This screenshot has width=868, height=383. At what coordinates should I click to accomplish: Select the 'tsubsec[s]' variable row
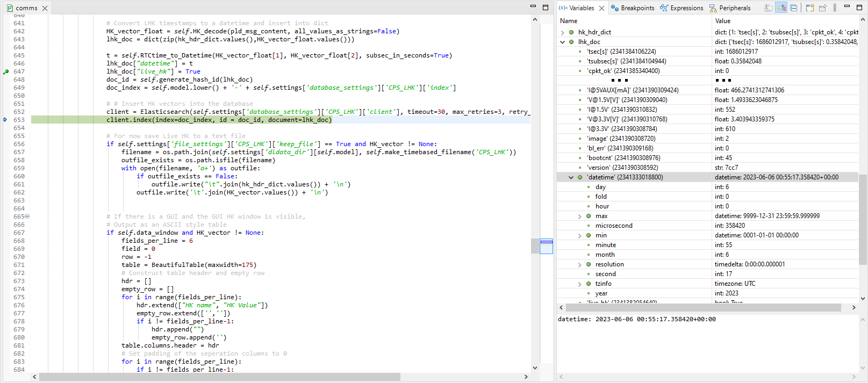[708, 61]
